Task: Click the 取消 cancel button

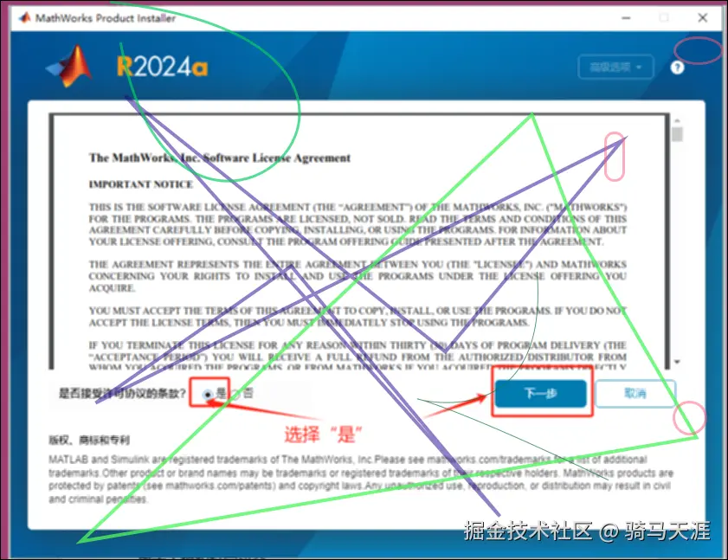Action: coord(635,393)
